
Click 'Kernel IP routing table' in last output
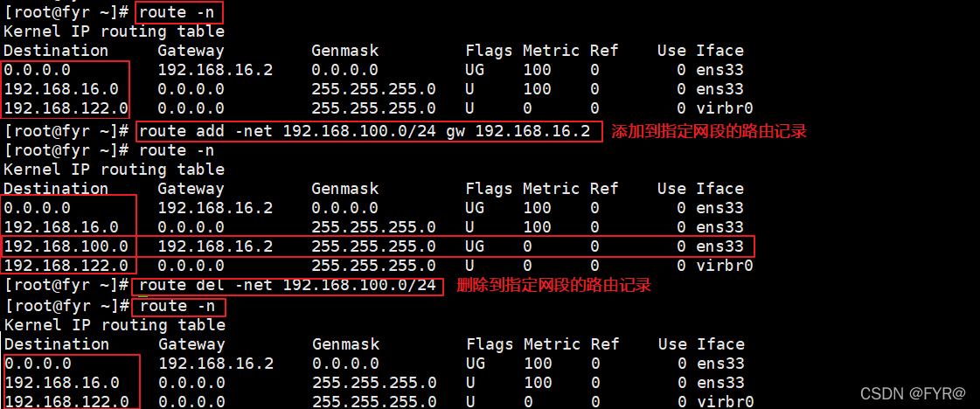(x=115, y=325)
